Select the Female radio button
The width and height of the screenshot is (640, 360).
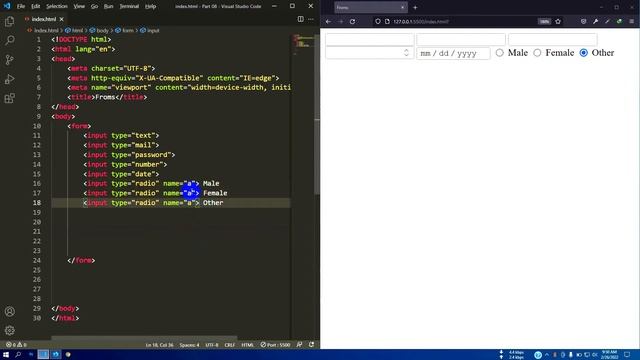pos(537,53)
